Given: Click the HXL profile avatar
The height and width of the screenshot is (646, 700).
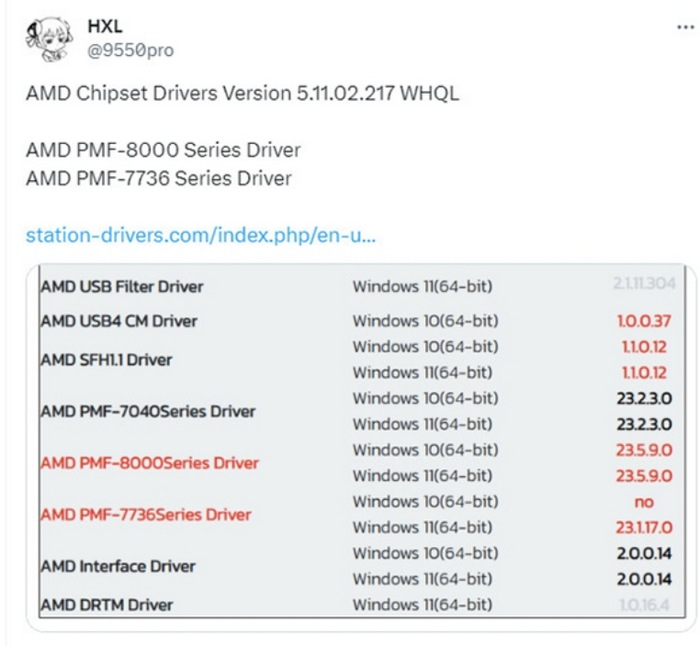Looking at the screenshot, I should click(51, 37).
